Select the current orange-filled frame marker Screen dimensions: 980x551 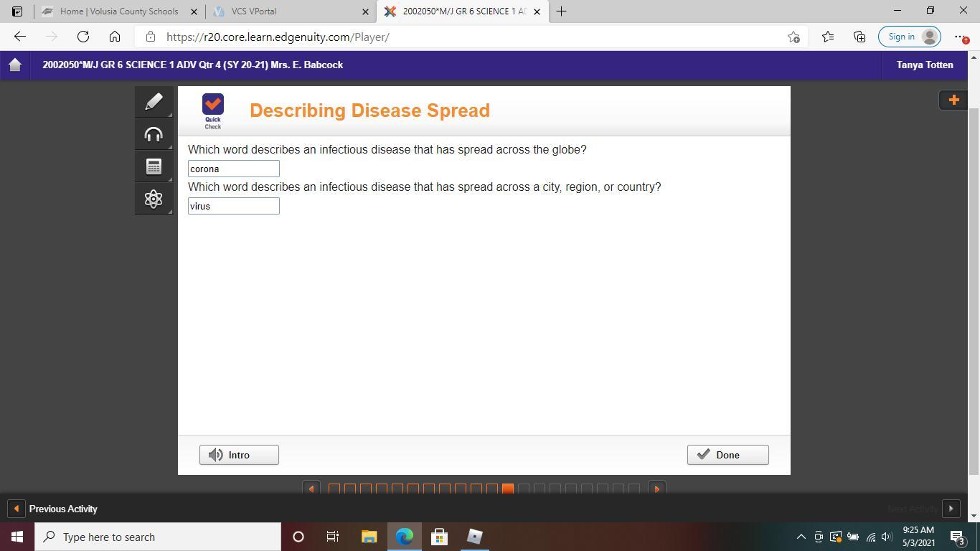[508, 489]
